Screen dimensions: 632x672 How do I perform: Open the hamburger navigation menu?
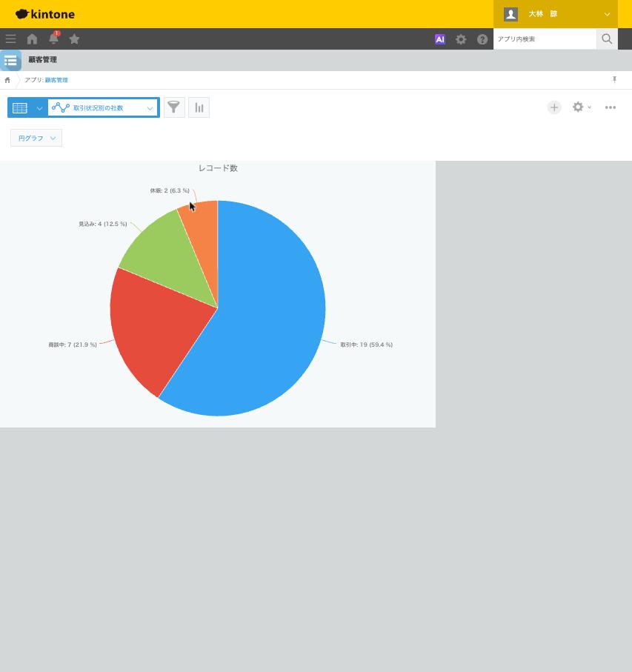[10, 39]
